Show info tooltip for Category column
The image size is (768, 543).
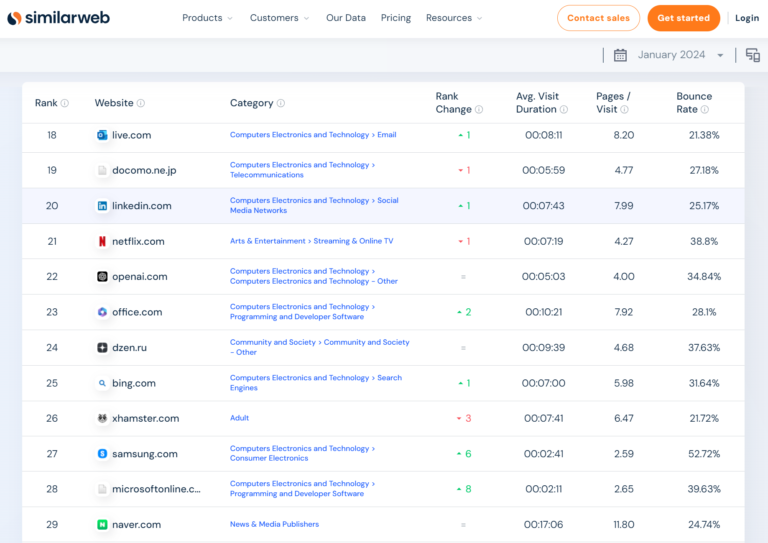[x=281, y=103]
